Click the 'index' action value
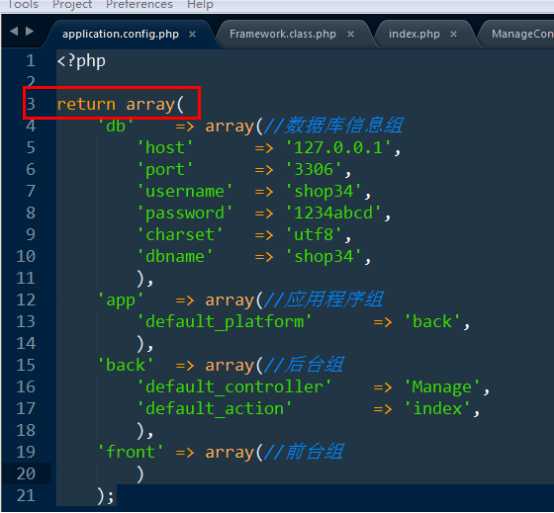 click(x=437, y=409)
